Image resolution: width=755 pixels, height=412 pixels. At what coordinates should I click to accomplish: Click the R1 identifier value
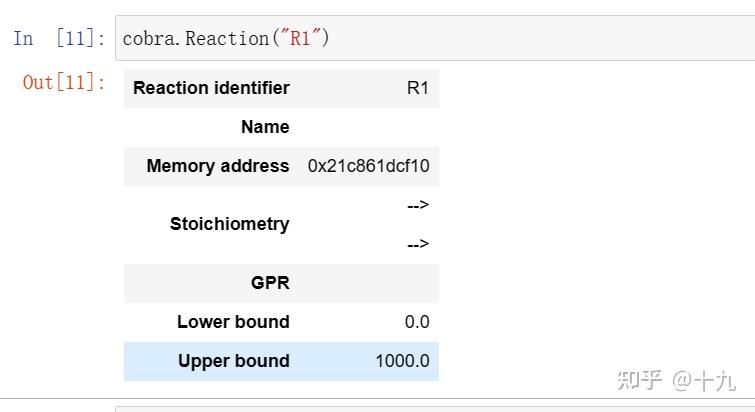click(x=417, y=88)
